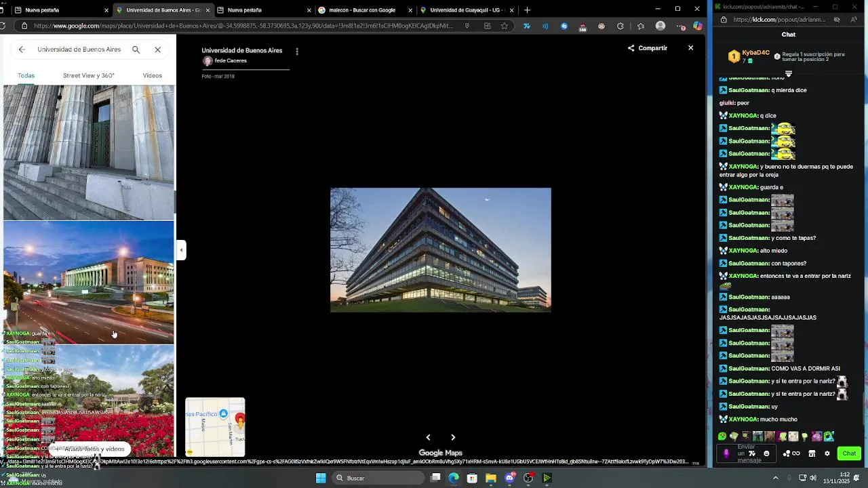Open File Explorer from taskbar

click(x=490, y=478)
